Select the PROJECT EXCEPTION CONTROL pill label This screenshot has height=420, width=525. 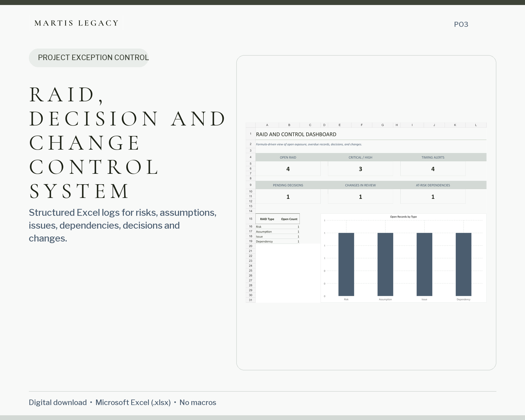coord(89,58)
